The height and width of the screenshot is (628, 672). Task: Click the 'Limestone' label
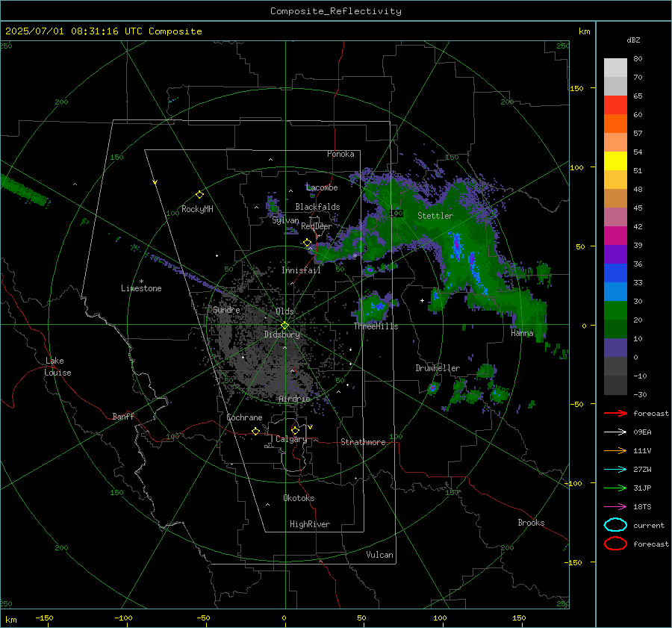(x=141, y=288)
